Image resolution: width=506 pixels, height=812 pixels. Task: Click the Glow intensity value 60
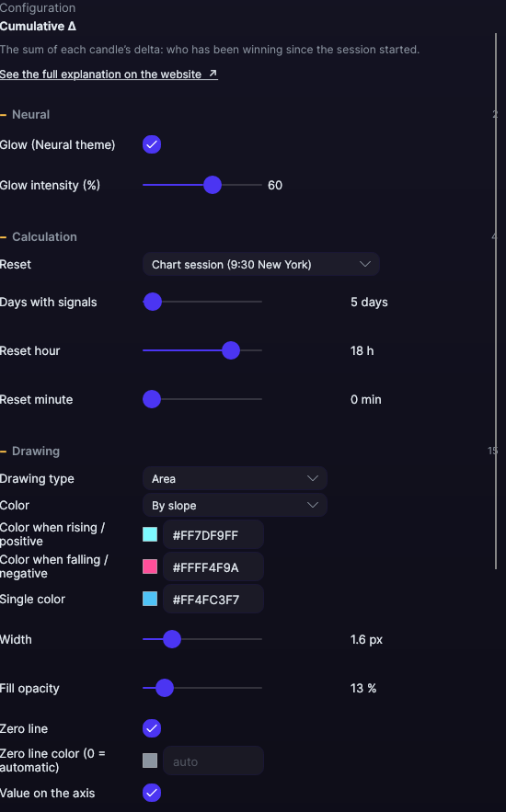(275, 186)
